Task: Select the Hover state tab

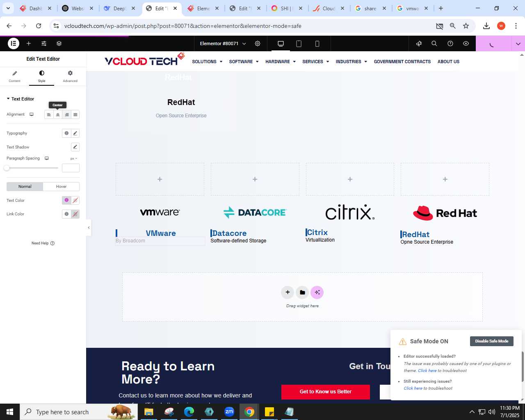Action: pos(61,187)
